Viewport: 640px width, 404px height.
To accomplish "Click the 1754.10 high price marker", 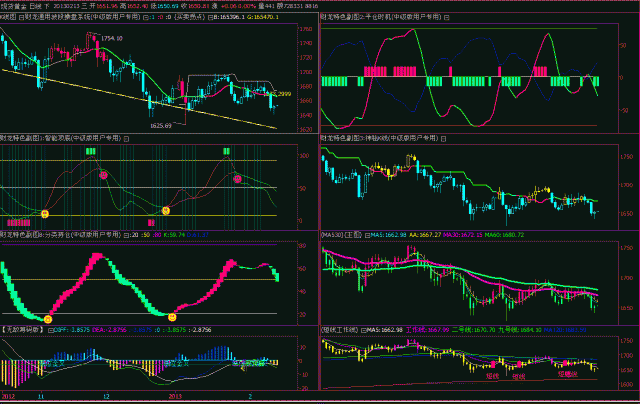I will click(111, 38).
